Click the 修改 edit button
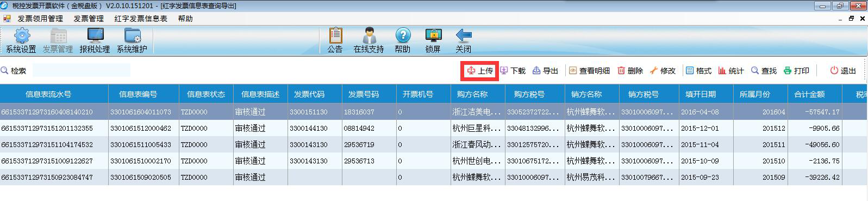The image size is (868, 201). click(663, 71)
